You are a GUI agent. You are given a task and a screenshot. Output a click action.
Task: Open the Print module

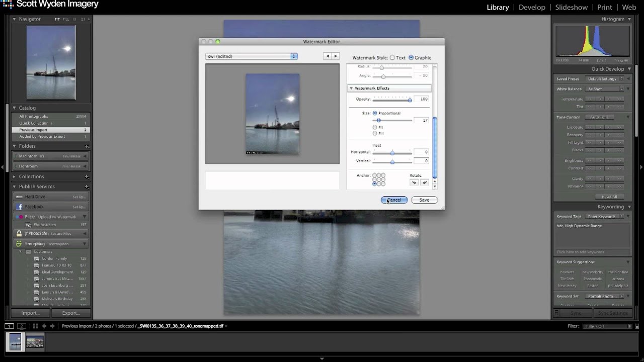point(605,7)
